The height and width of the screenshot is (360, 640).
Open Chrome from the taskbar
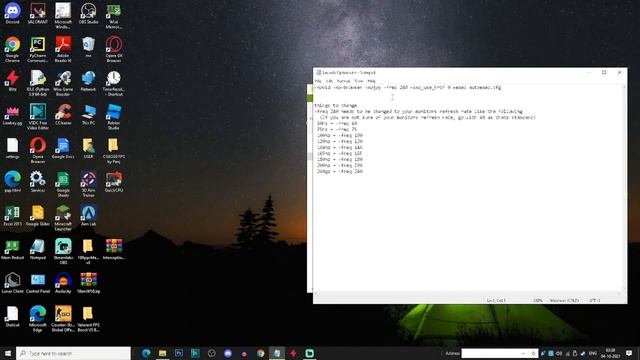tap(260, 353)
